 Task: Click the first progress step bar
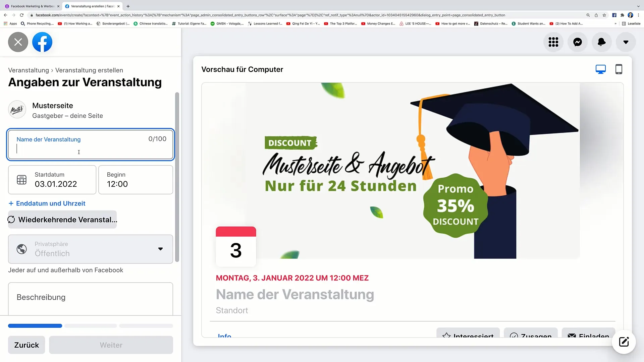(35, 326)
